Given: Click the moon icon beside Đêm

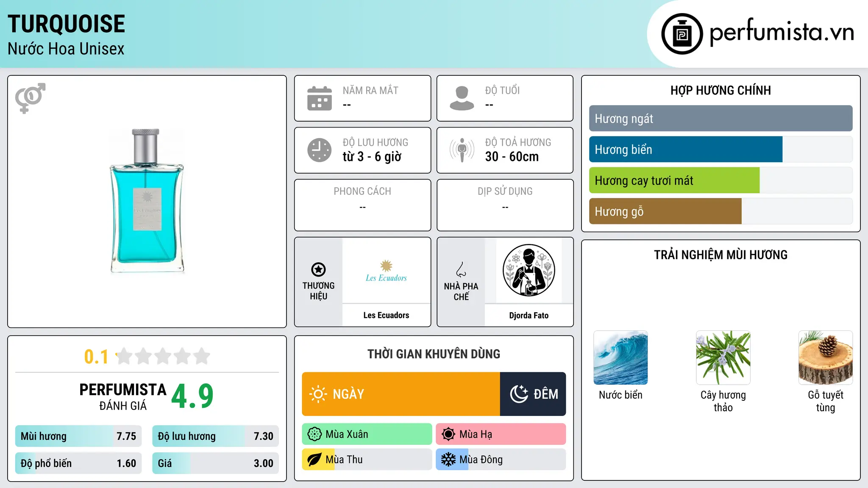Looking at the screenshot, I should coord(519,394).
